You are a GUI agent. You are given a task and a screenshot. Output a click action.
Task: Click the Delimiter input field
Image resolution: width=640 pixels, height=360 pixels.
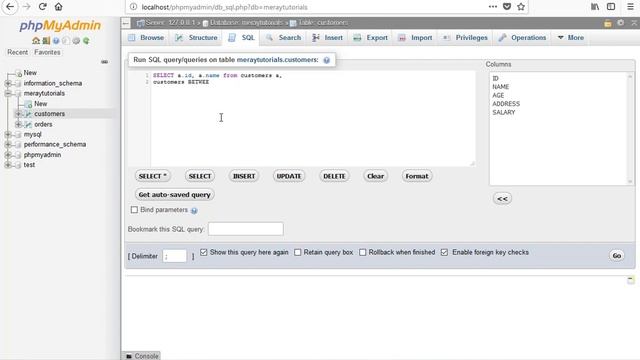(175, 256)
